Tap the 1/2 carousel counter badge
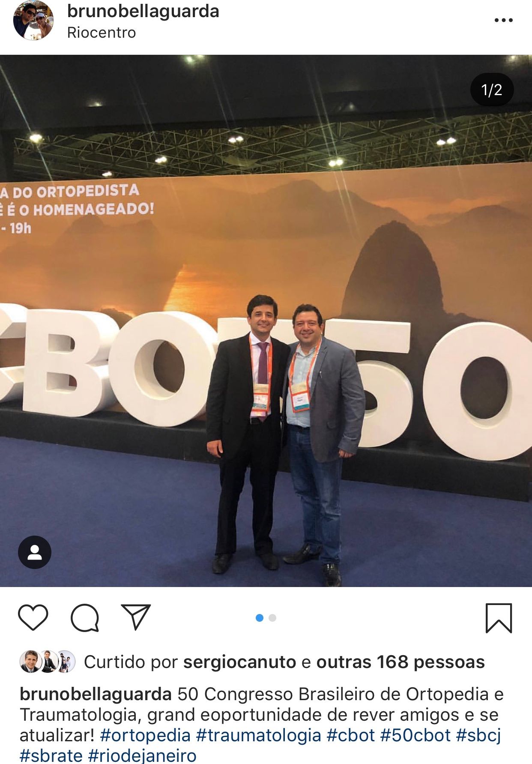Screen dimensions: 532x764 (x=492, y=90)
